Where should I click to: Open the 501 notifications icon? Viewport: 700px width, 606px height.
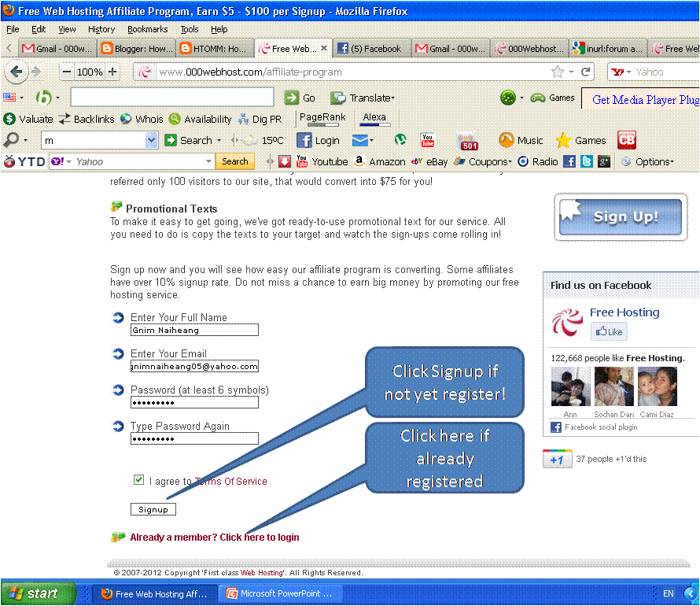pyautogui.click(x=468, y=142)
